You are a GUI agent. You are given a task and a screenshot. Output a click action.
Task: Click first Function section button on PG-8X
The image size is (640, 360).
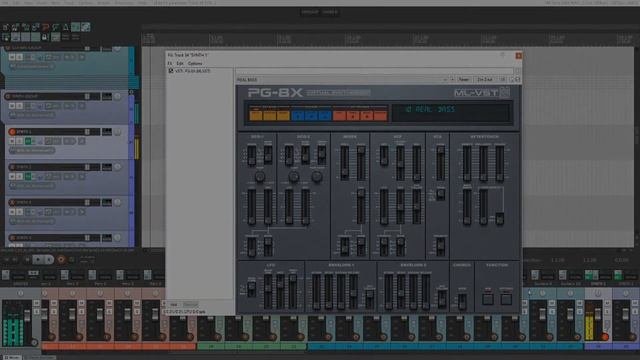[488, 299]
